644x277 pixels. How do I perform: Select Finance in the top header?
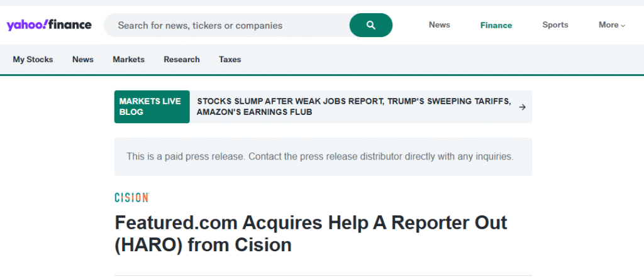(496, 25)
